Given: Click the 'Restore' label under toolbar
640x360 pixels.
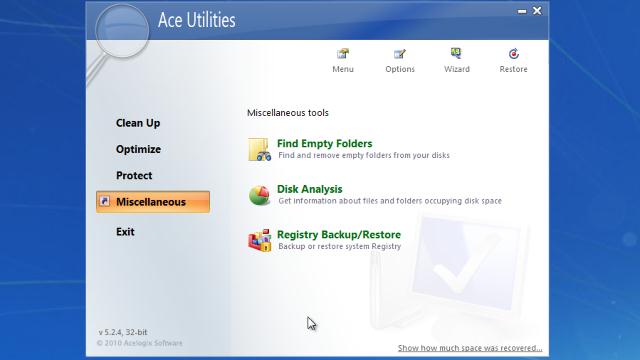Looking at the screenshot, I should click(513, 69).
